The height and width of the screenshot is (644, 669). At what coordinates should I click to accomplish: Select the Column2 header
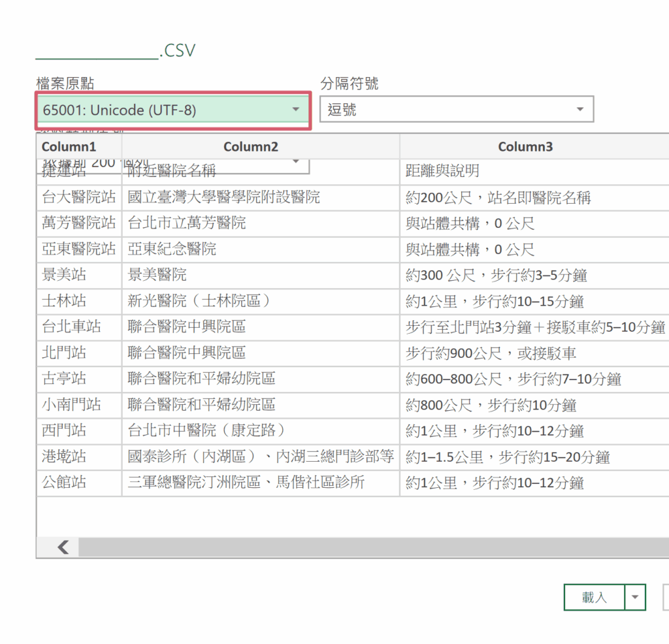pos(260,146)
